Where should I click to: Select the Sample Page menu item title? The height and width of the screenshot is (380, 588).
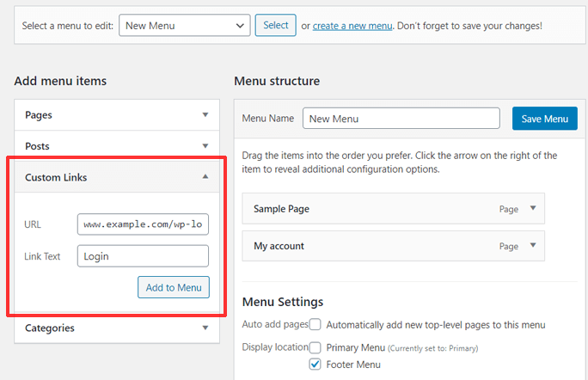coord(281,209)
